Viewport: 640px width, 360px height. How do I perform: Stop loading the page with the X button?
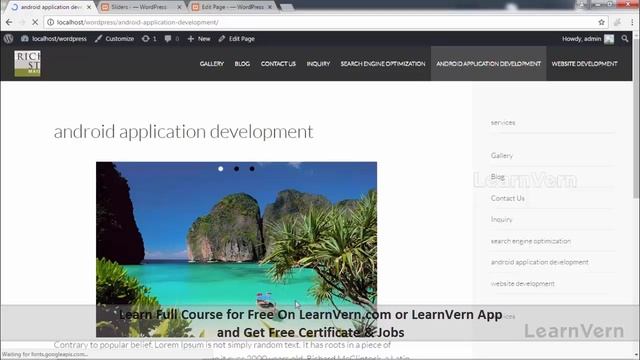pyautogui.click(x=35, y=22)
